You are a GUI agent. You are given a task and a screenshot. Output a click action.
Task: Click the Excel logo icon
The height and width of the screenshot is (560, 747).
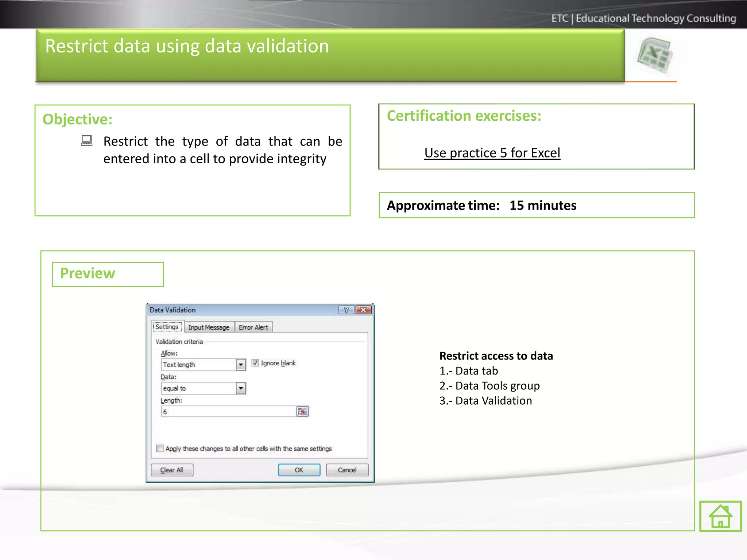coord(655,55)
